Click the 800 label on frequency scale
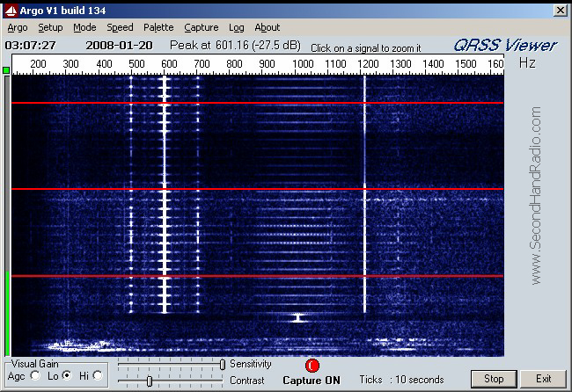Screen dimensions: 572x392 234,64
